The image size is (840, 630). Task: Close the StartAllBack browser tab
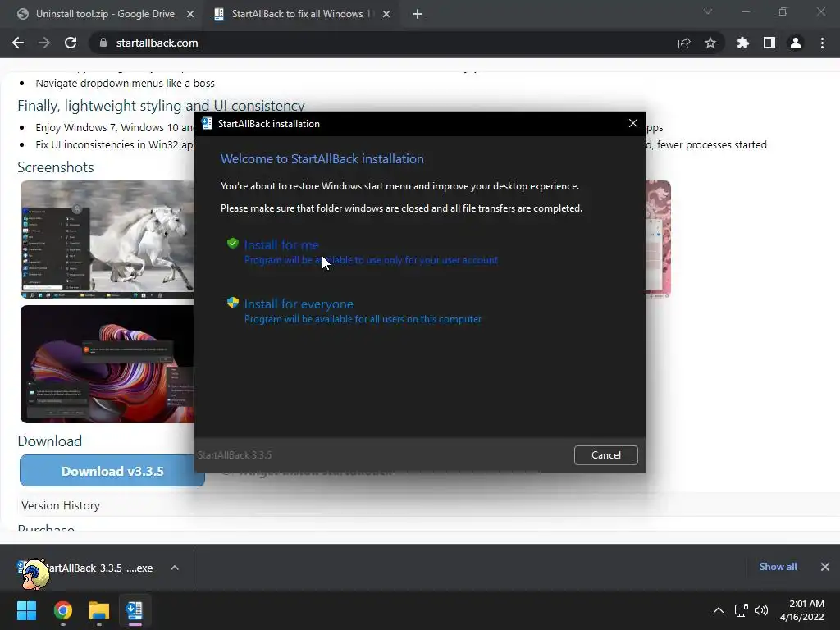[386, 15]
